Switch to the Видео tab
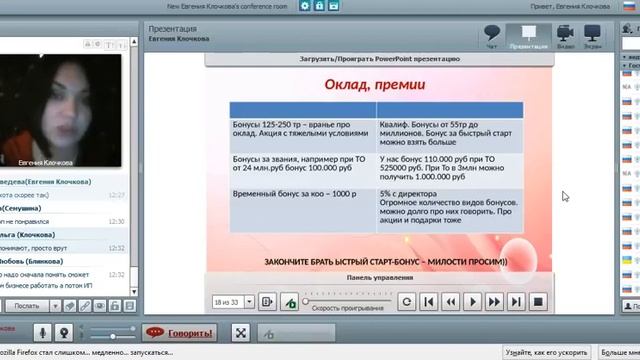Viewport: 640px width, 360px height. click(565, 37)
